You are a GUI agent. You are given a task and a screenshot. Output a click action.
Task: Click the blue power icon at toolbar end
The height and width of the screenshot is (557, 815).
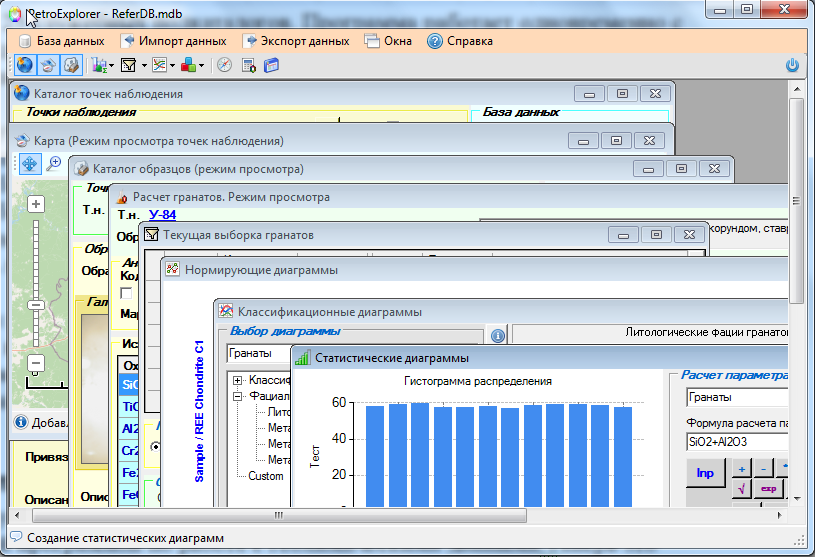tap(792, 65)
